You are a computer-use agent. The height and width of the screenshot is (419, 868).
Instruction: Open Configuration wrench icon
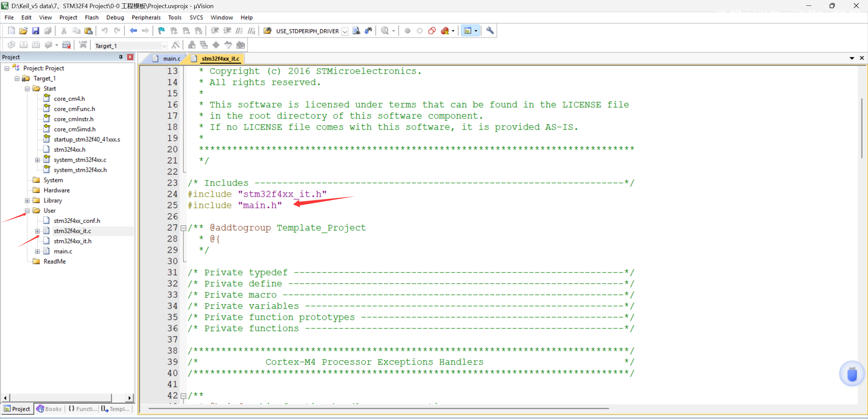coord(489,31)
